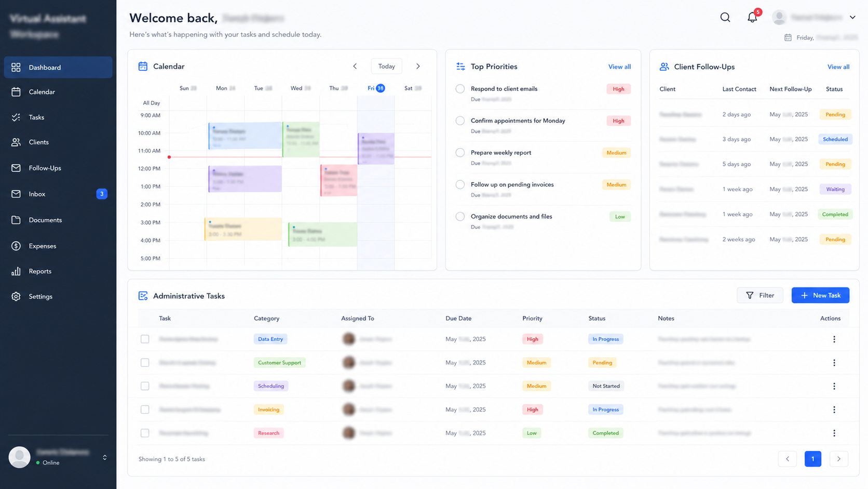
Task: Go to next calendar week chevron
Action: pyautogui.click(x=418, y=67)
